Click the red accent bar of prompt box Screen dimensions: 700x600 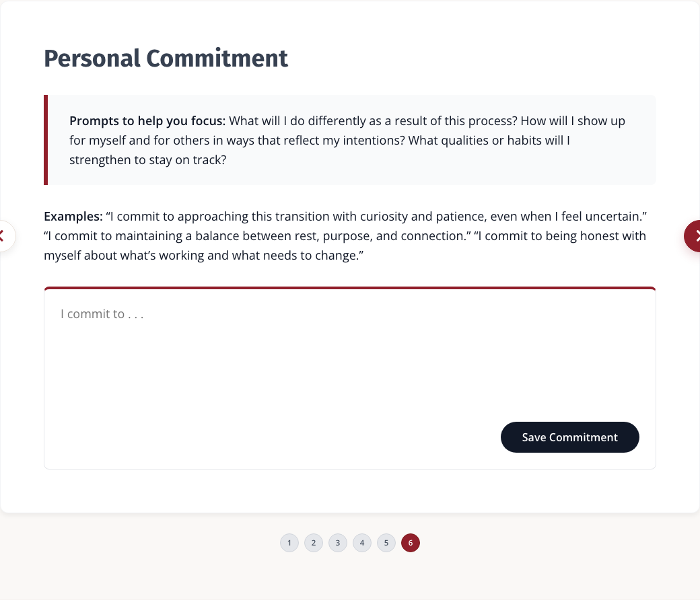pyautogui.click(x=46, y=140)
